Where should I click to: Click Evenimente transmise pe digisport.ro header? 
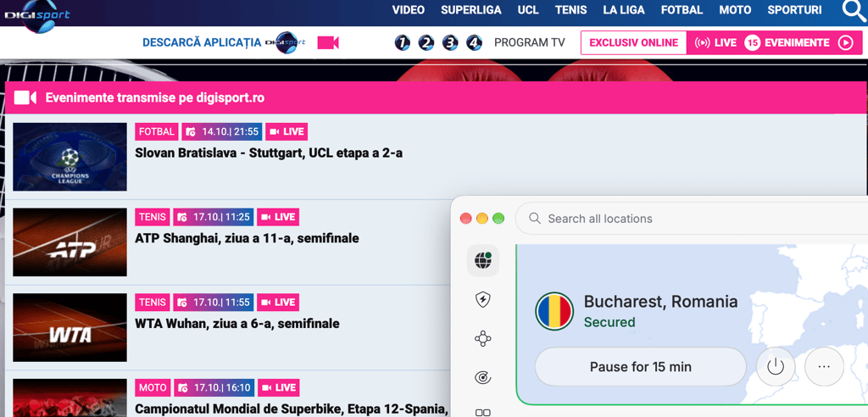pos(155,98)
